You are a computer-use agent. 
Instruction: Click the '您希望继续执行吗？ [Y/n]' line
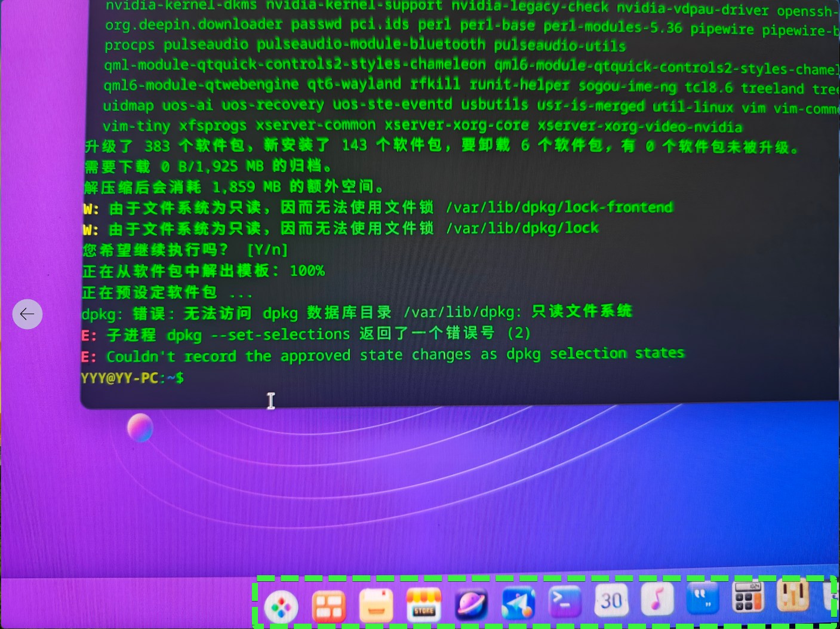click(185, 250)
